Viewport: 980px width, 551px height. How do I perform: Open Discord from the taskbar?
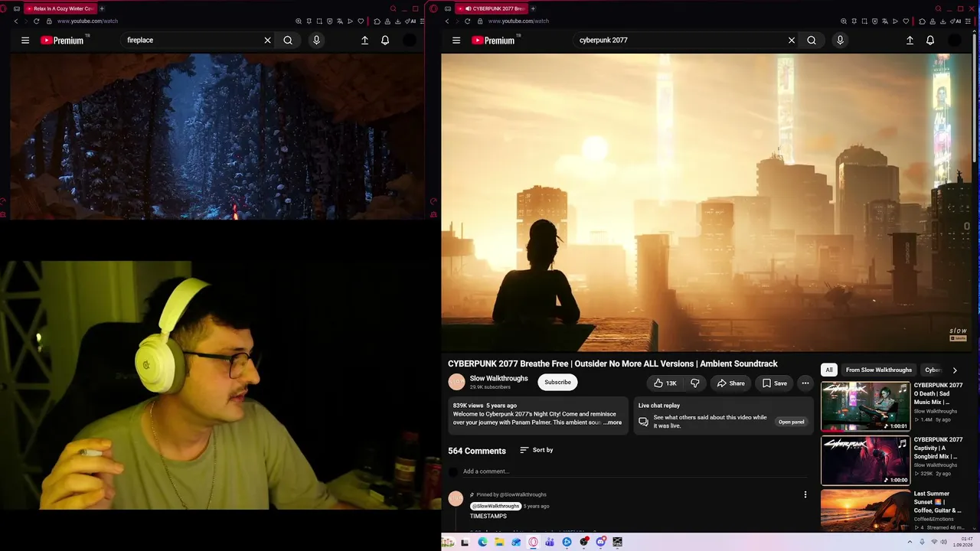601,543
